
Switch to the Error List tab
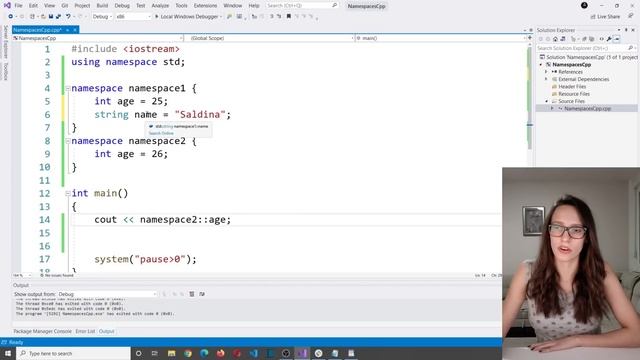[85, 331]
